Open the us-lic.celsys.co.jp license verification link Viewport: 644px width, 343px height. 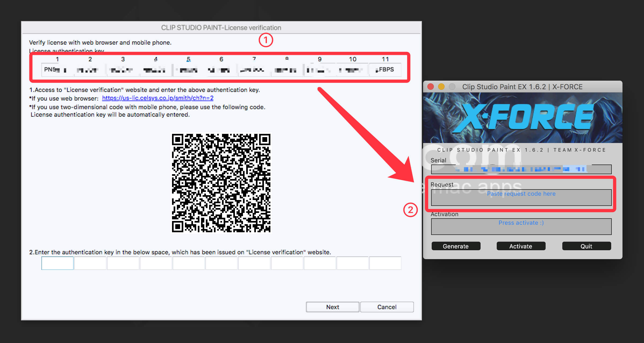point(158,98)
